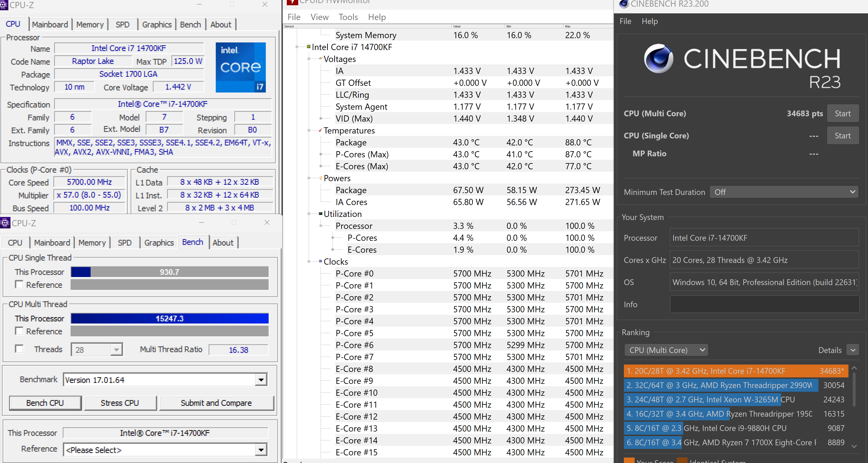Close the lower CPU-Z Bench window
The image size is (868, 463).
pyautogui.click(x=267, y=222)
